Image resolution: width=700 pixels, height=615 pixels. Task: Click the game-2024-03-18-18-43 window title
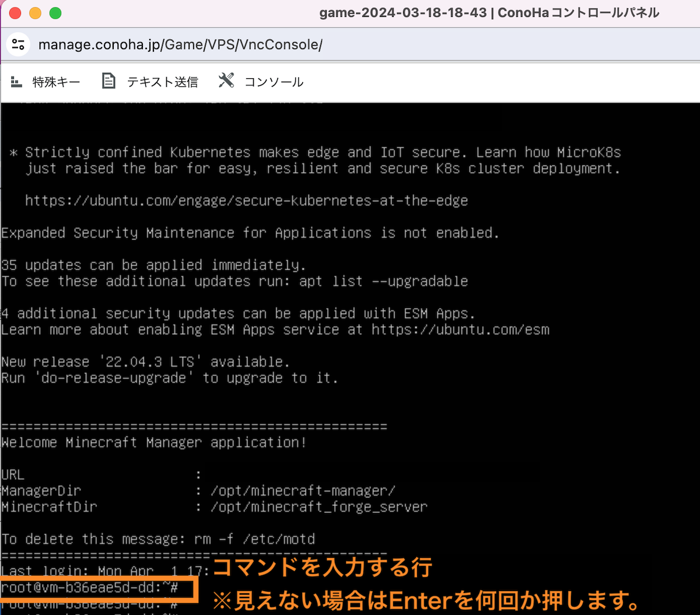pos(402,12)
